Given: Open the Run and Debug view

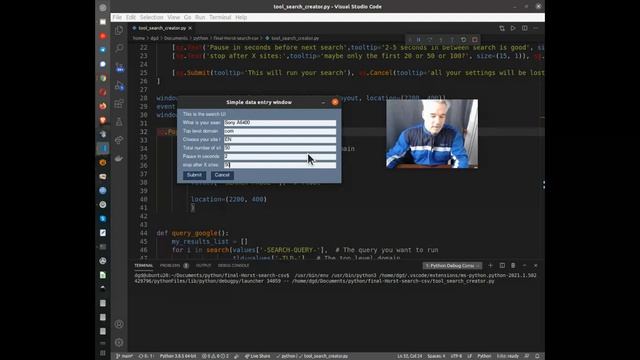Looking at the screenshot, I should pos(119,85).
